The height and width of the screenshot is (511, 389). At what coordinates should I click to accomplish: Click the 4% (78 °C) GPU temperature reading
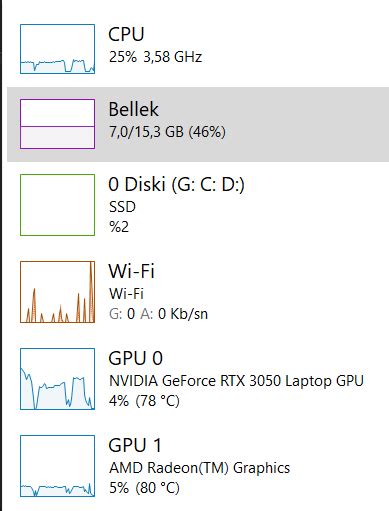coord(144,401)
